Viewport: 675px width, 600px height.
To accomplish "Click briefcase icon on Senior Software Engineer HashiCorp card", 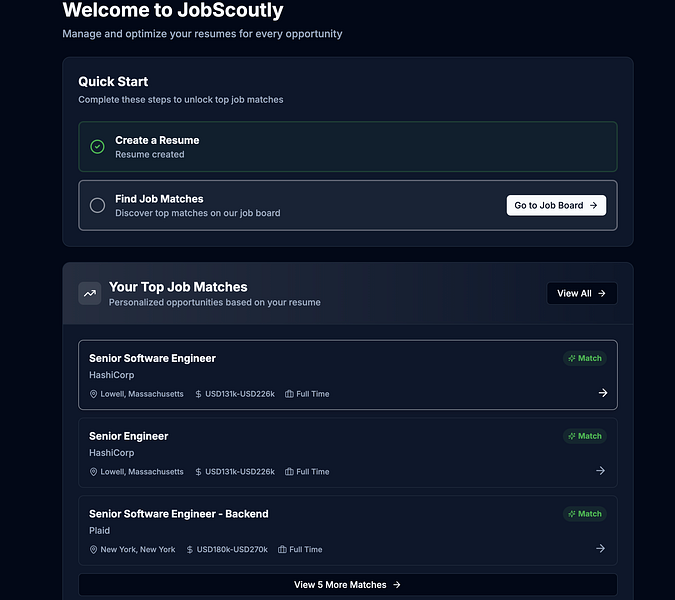I will (289, 394).
